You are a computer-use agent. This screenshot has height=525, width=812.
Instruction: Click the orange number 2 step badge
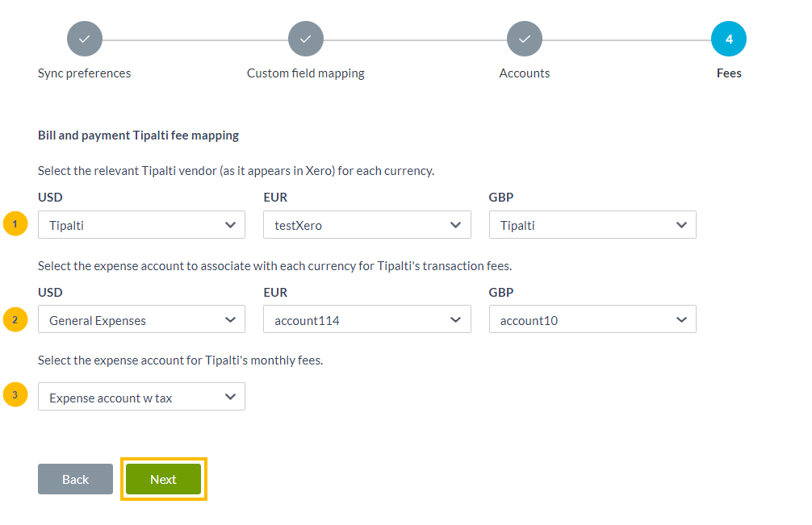[x=15, y=319]
